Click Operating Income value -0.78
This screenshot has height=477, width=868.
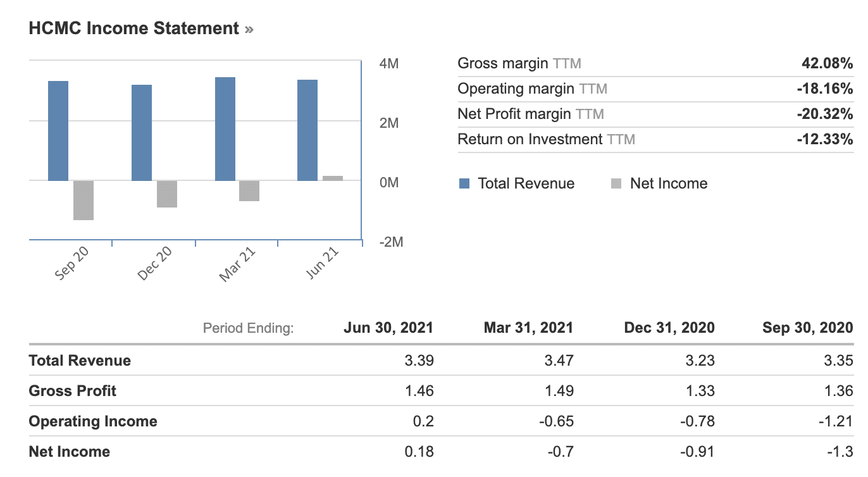(697, 421)
